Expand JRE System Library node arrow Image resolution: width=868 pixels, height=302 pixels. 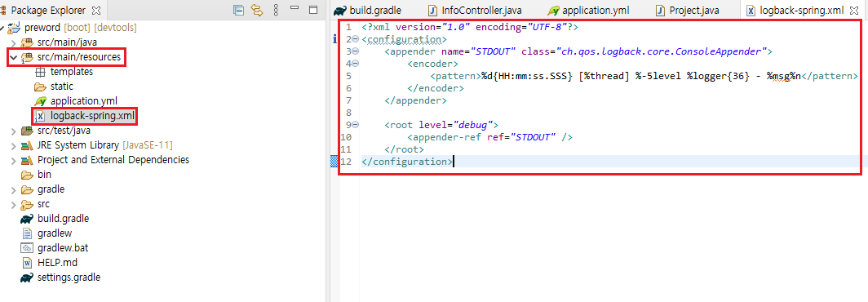[14, 145]
